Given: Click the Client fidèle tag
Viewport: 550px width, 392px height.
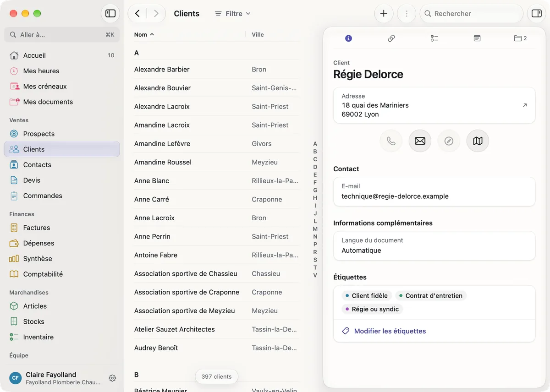Looking at the screenshot, I should [367, 296].
